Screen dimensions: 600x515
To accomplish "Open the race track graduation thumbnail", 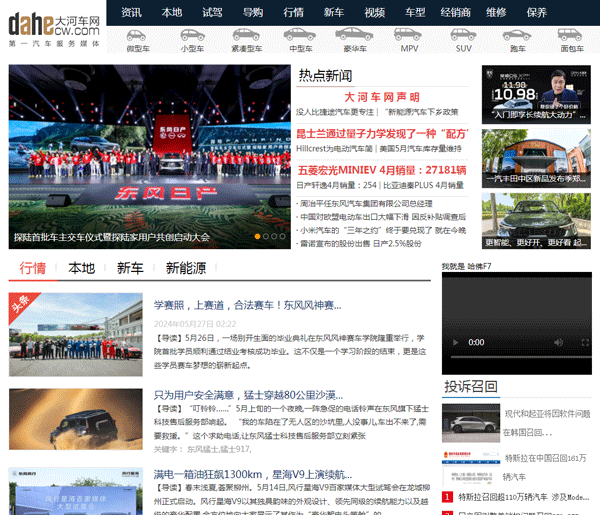I will tap(76, 335).
